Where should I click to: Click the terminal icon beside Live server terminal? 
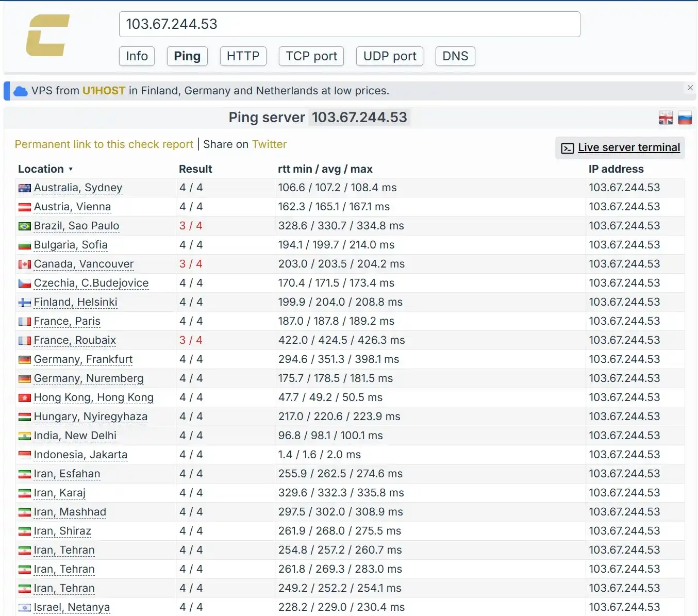[x=567, y=148]
